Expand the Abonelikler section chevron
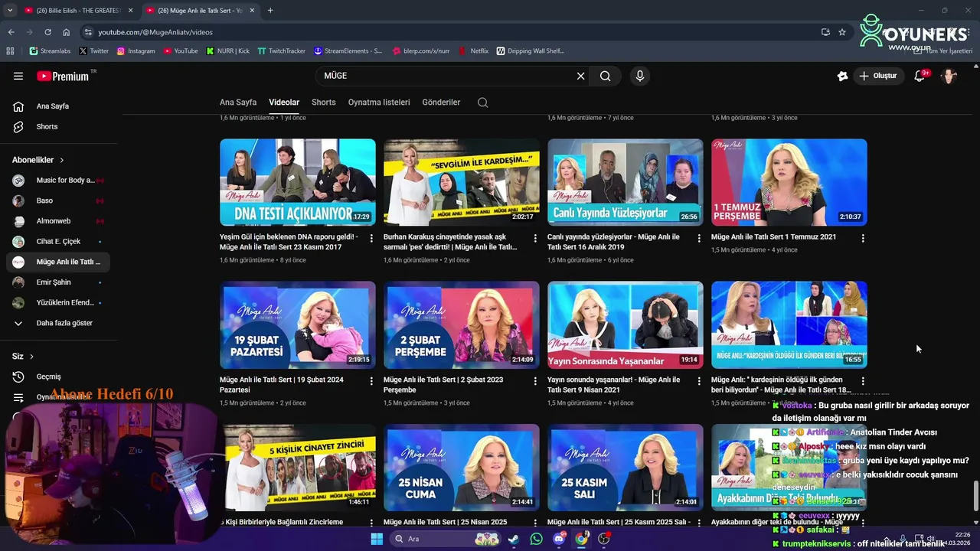This screenshot has width=980, height=551. (x=61, y=160)
